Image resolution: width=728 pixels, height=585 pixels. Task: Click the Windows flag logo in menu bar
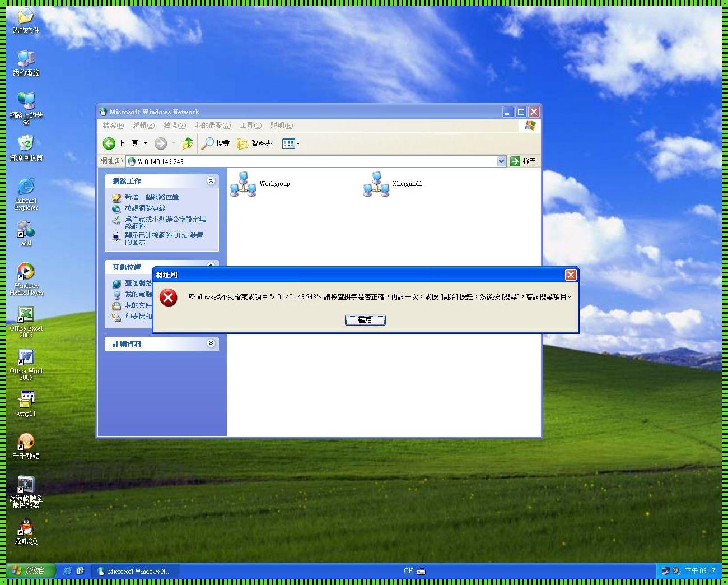(x=530, y=126)
